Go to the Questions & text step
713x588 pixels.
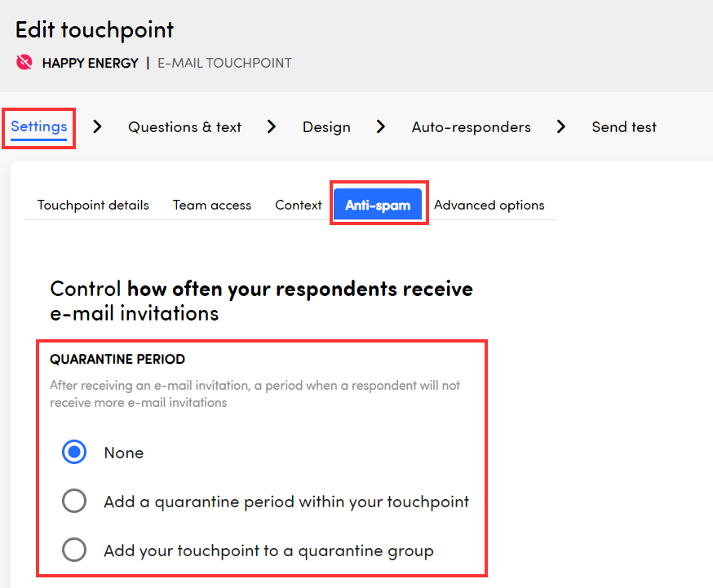coord(184,127)
